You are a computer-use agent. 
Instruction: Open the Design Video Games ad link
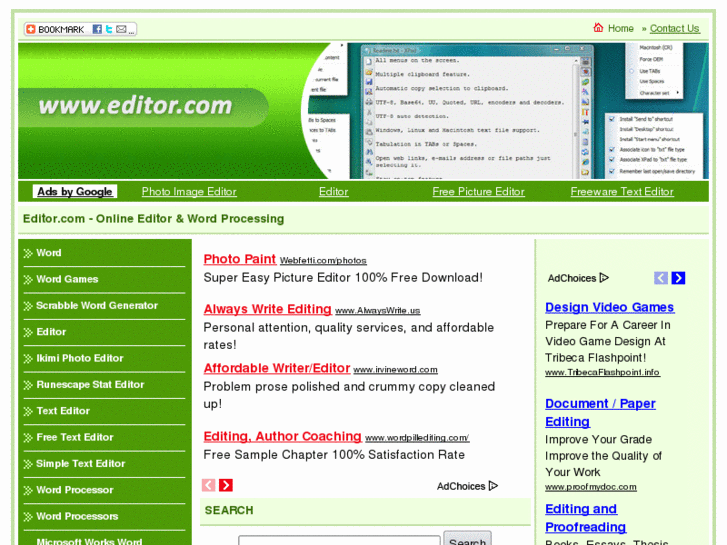click(x=610, y=308)
